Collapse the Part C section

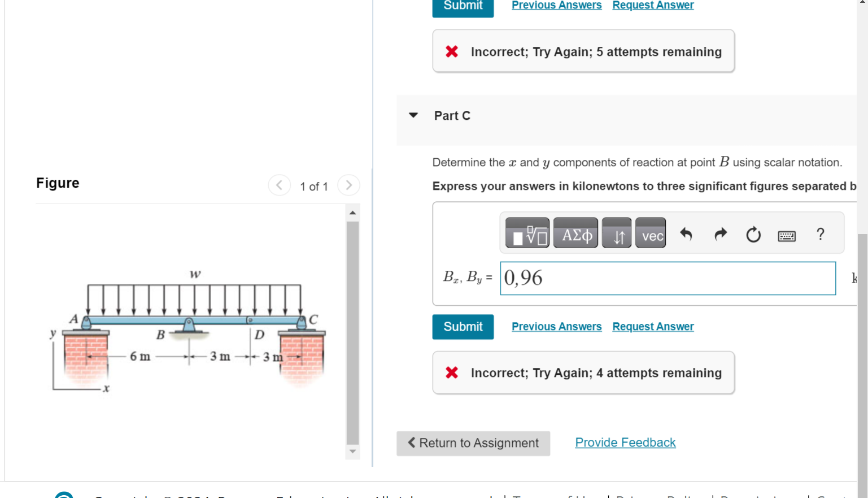pos(413,115)
